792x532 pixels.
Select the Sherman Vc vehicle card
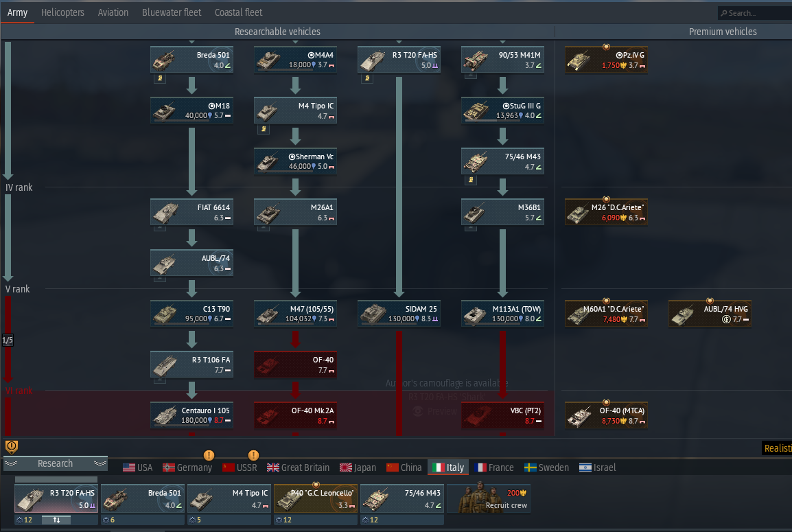pos(296,162)
